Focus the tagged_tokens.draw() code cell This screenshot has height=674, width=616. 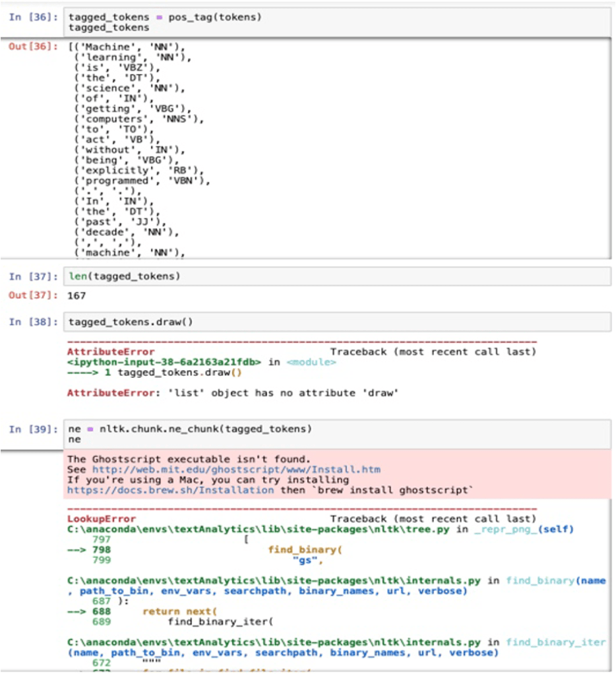[330, 322]
